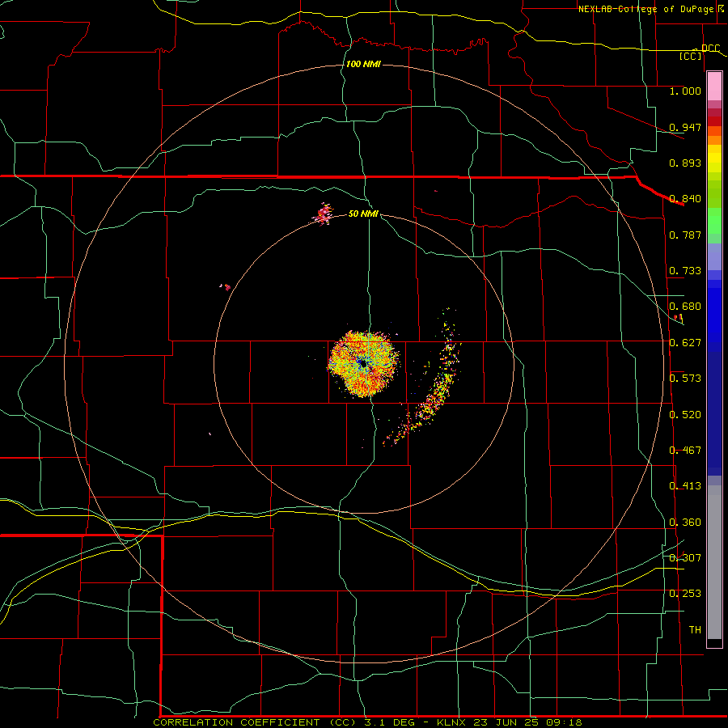Viewport: 728px width, 728px height.
Task: Click the 100 NMI range ring label
Action: (363, 64)
